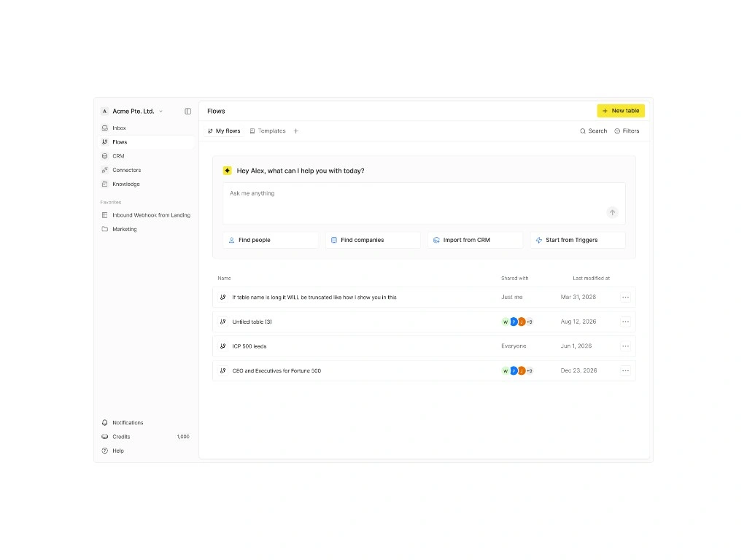Click the Find people button
This screenshot has height=560, width=747.
coord(271,240)
